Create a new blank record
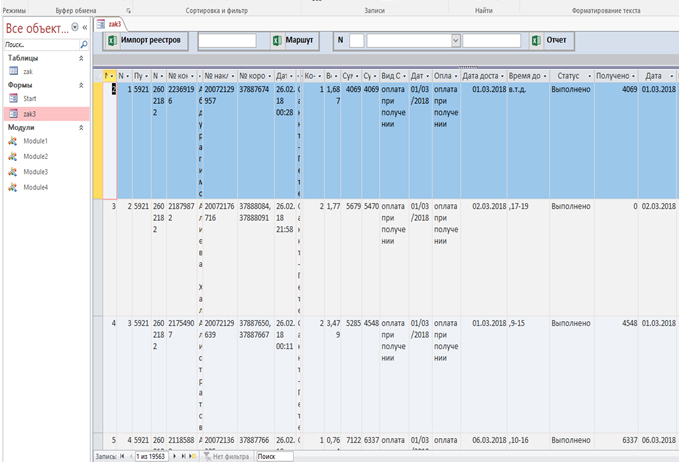The image size is (680, 462). pyautogui.click(x=193, y=456)
